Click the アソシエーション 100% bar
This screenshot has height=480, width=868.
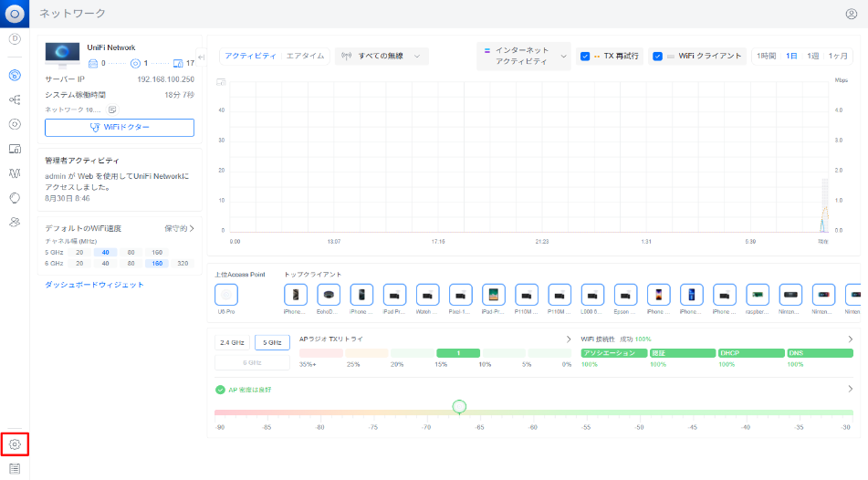click(614, 352)
